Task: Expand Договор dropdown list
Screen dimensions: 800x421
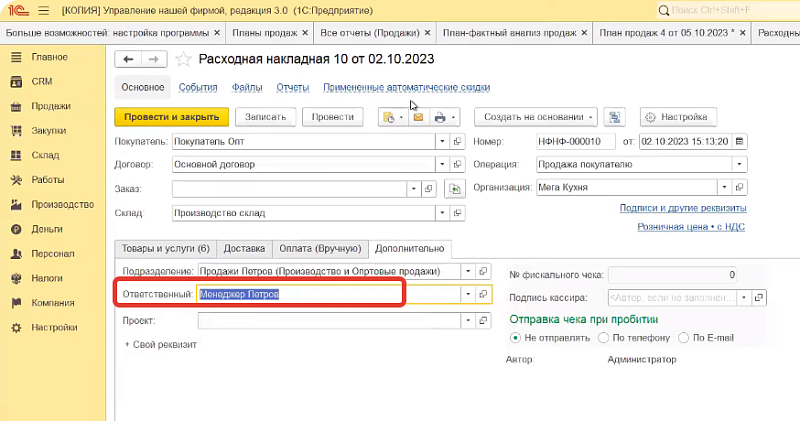Action: tap(442, 164)
